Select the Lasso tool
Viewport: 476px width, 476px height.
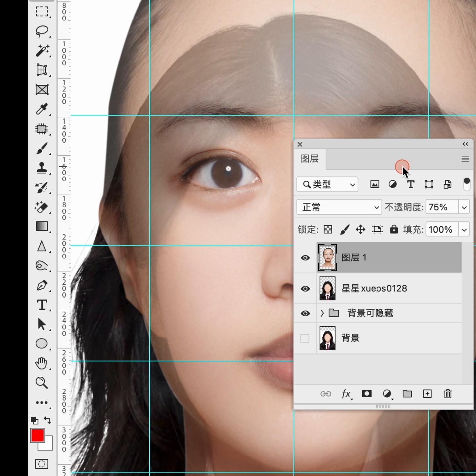42,31
